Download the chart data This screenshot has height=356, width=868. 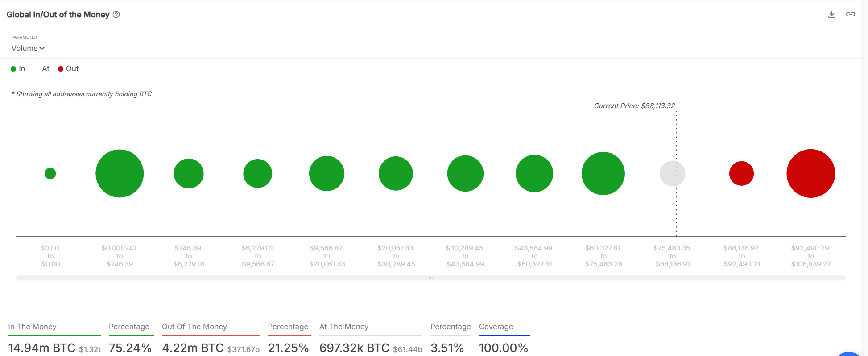(x=832, y=14)
